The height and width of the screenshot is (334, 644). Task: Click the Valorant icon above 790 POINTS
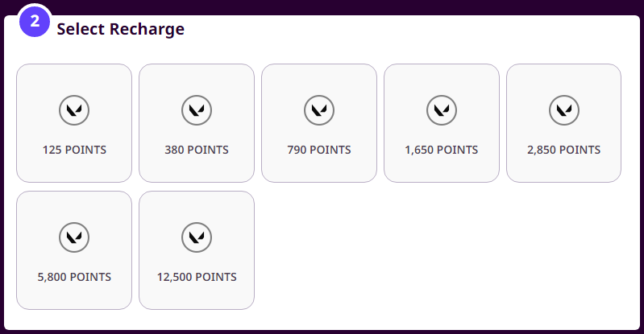pos(319,109)
